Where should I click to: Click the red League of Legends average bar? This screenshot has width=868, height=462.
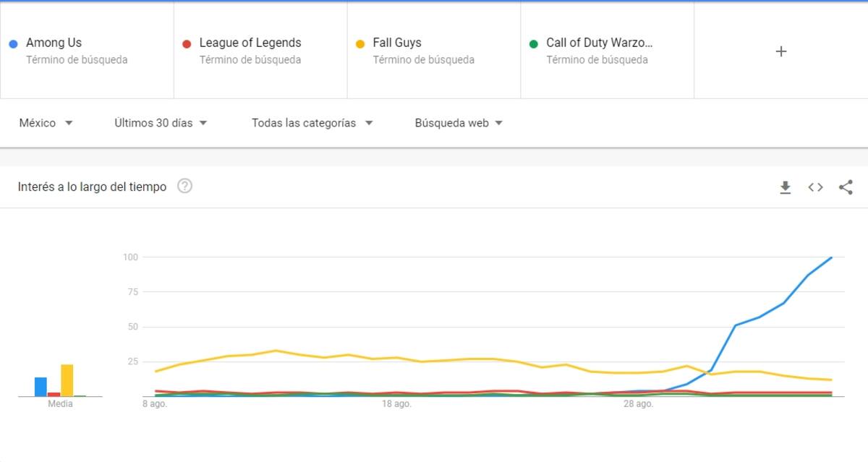pyautogui.click(x=54, y=394)
